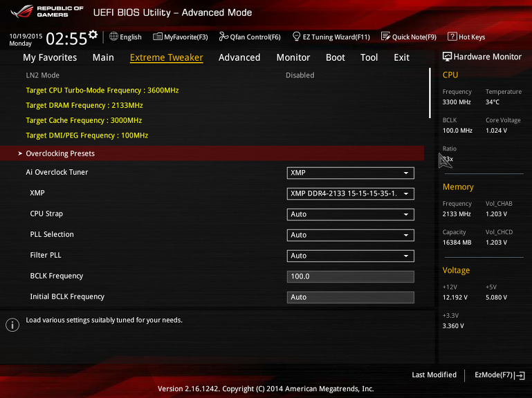Click LN2 Mode Disabled value
532x398 pixels.
tap(300, 75)
